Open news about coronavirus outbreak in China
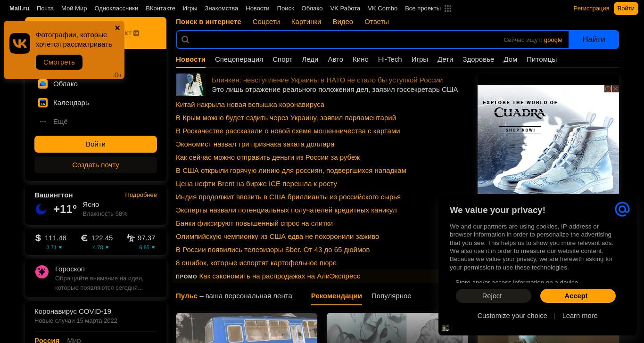644x343 pixels. click(x=250, y=105)
